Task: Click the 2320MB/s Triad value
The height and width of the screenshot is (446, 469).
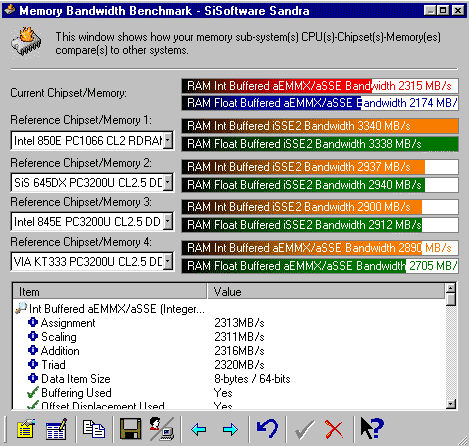Action: 239,365
